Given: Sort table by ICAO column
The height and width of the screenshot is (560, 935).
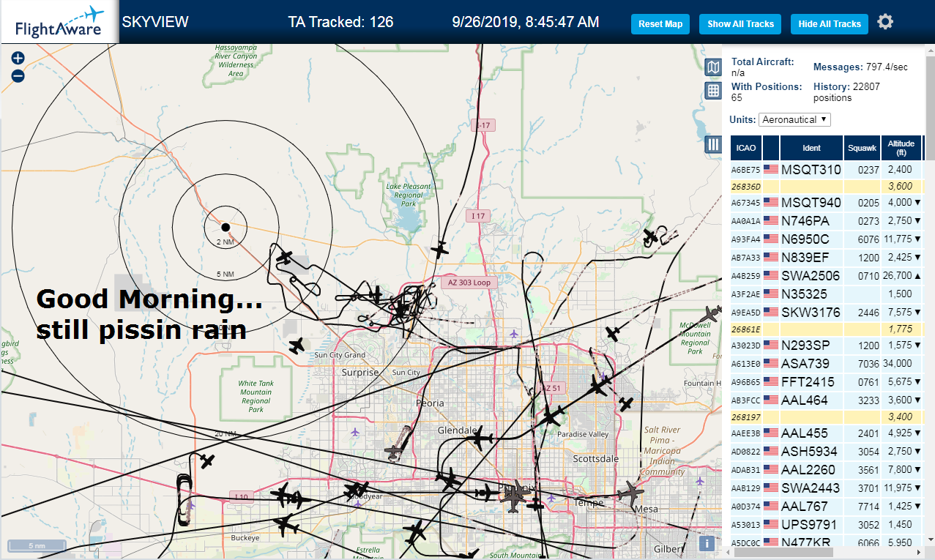Looking at the screenshot, I should (x=746, y=148).
